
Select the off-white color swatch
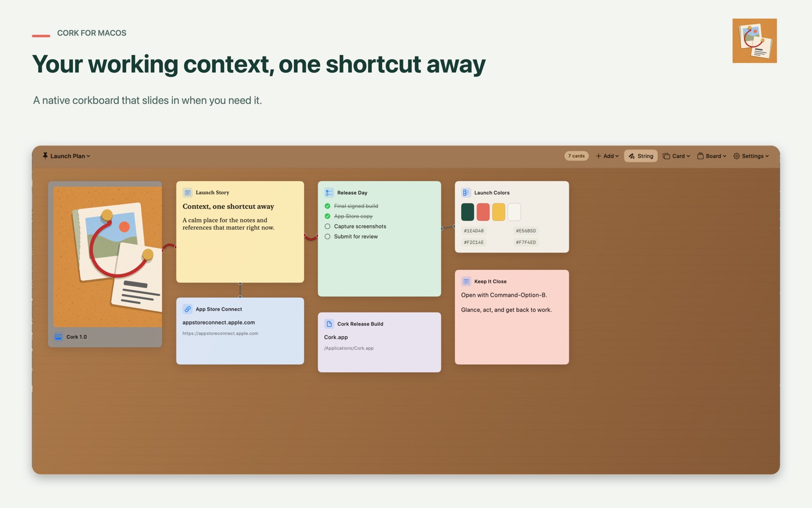514,212
